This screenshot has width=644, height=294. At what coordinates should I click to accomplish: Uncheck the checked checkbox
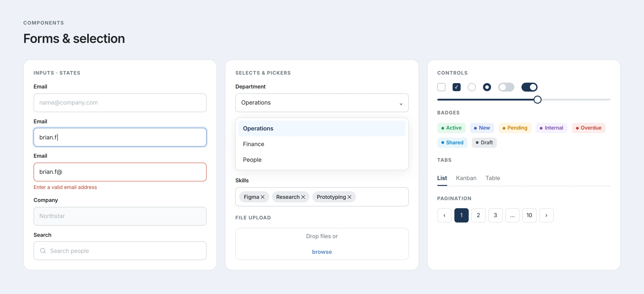(456, 87)
